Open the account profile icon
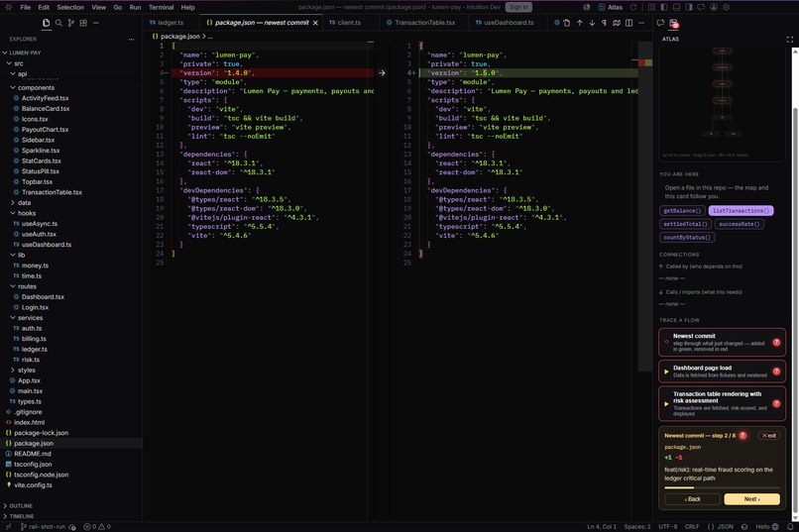 tap(714, 7)
